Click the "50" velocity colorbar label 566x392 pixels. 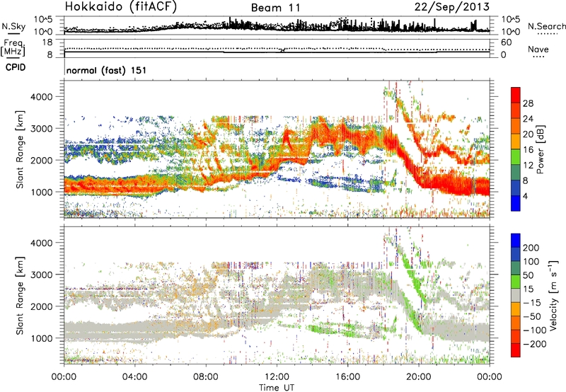pos(529,275)
